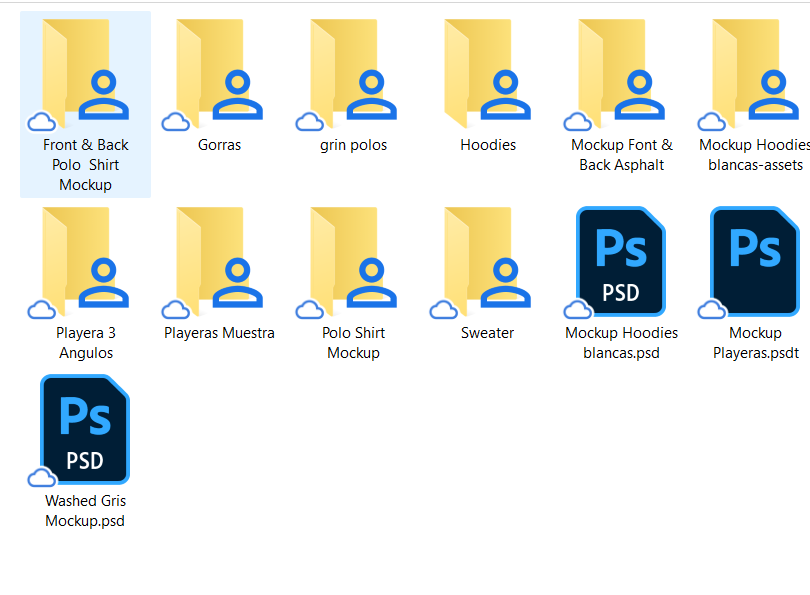
Task: Select the Playera 3 Angulos folder
Action: click(86, 258)
